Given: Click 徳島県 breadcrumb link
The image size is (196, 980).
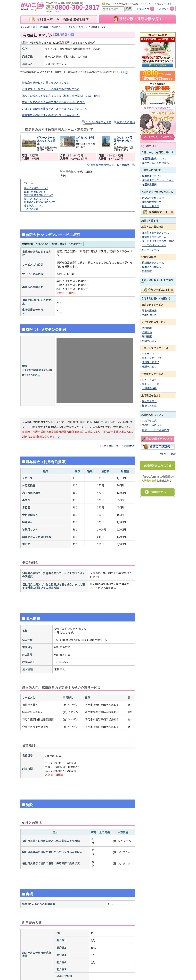Looking at the screenshot, I should tap(72, 27).
